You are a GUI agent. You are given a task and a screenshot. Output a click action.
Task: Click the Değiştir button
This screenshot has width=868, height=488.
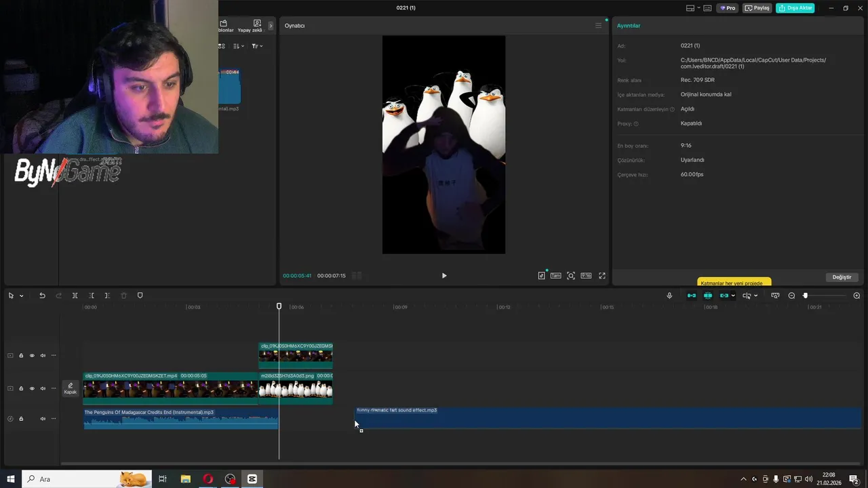[842, 277]
